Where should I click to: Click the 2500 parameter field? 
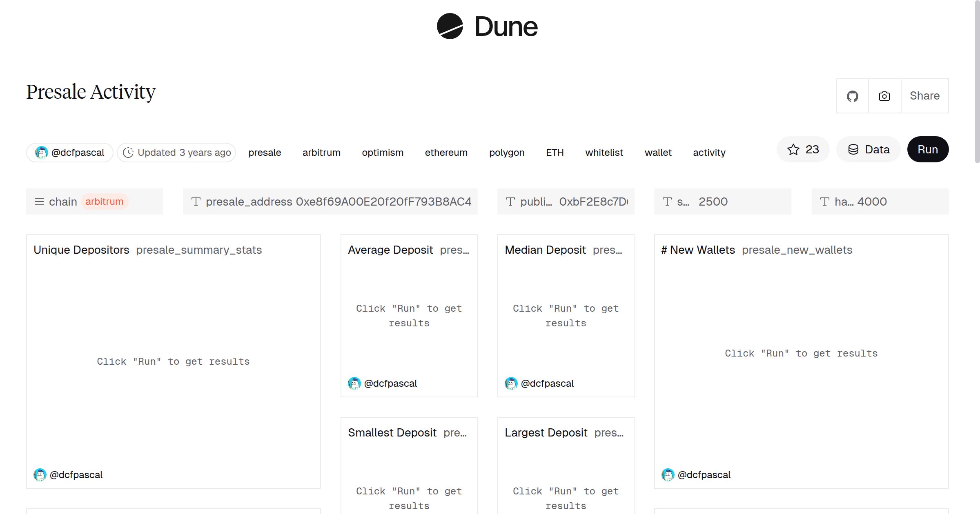[x=713, y=201]
